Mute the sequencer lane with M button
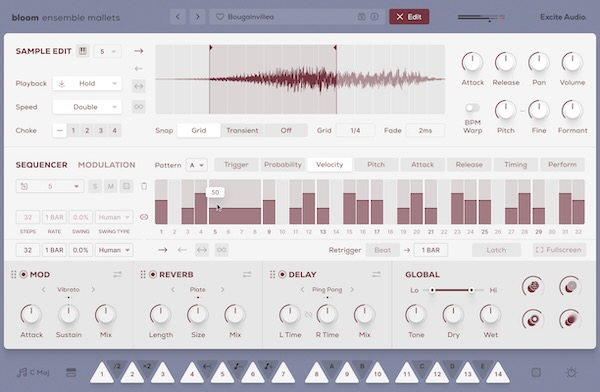 point(111,186)
